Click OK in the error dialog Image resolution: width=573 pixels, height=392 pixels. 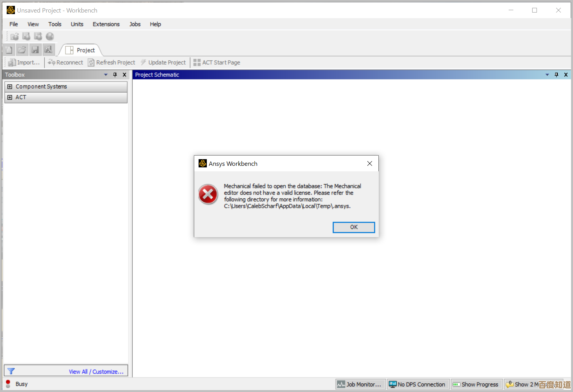pyautogui.click(x=354, y=227)
